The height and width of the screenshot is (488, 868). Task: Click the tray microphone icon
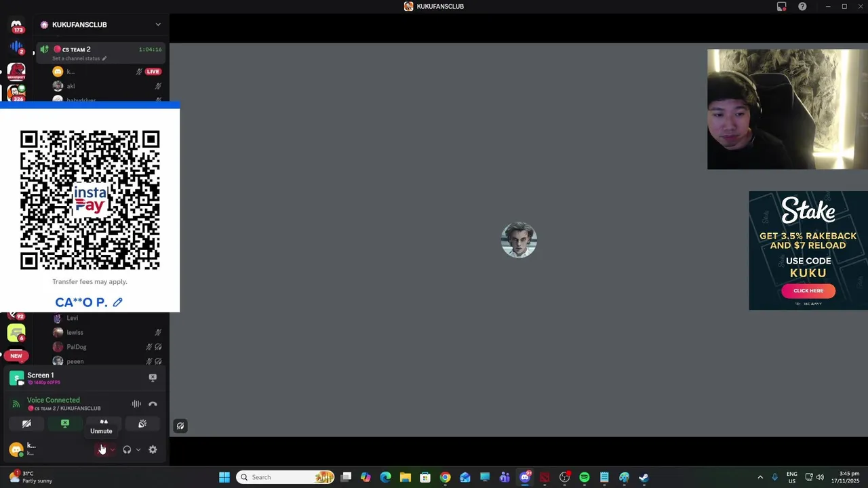tap(774, 477)
